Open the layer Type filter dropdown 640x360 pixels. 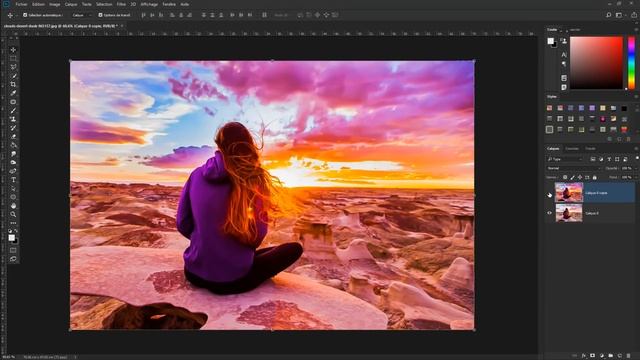pyautogui.click(x=566, y=159)
